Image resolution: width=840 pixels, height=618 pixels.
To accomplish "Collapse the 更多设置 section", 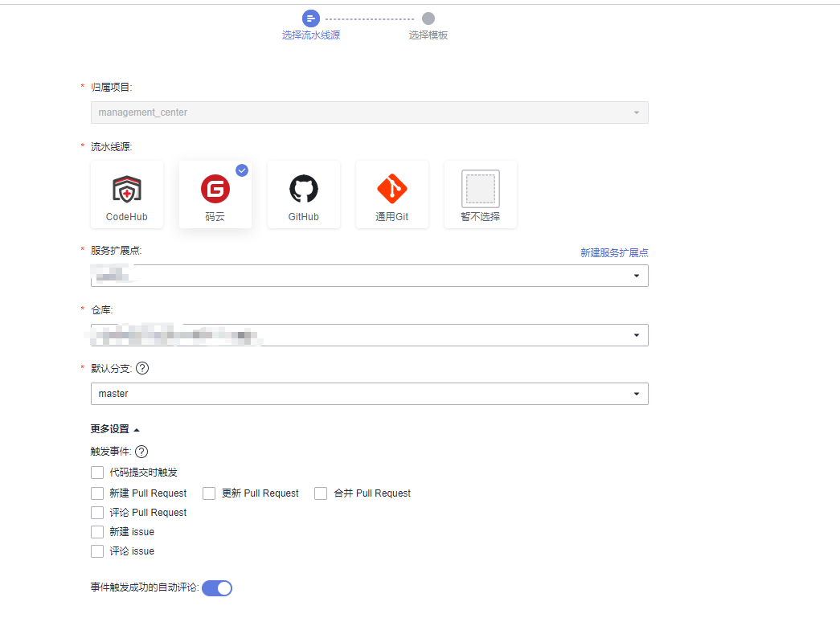I will pyautogui.click(x=115, y=429).
